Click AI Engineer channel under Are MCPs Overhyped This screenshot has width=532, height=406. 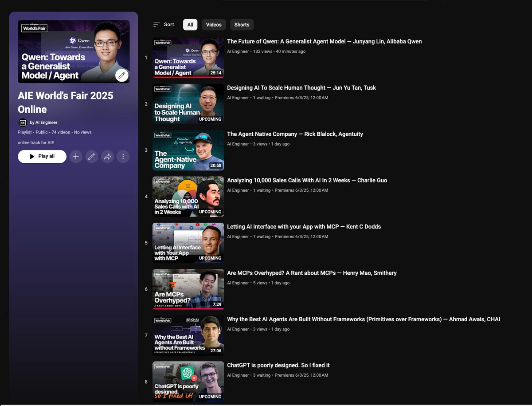tap(238, 283)
